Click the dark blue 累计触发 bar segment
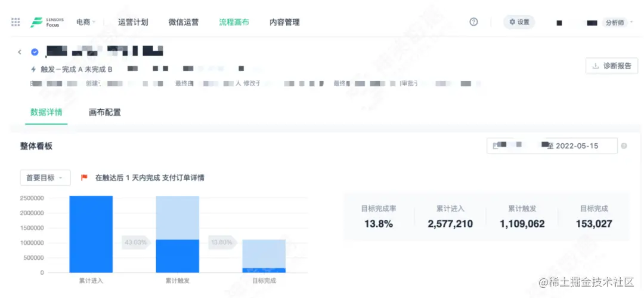The image size is (644, 298). [x=178, y=256]
